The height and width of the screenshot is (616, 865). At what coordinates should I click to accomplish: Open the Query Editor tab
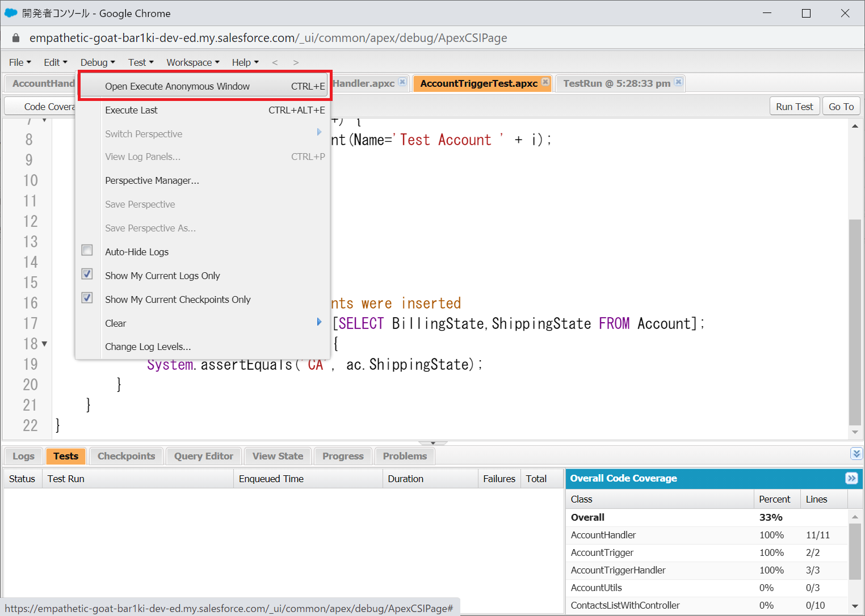(x=204, y=456)
